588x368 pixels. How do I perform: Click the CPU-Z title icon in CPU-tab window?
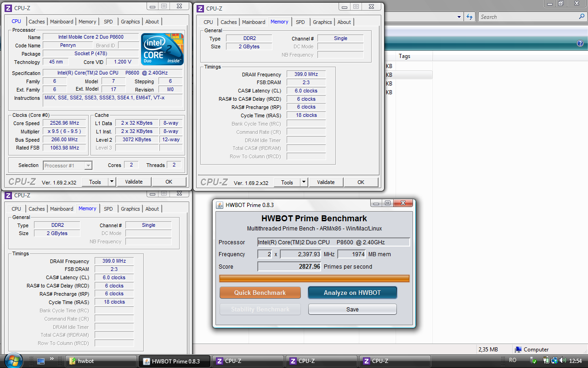click(x=8, y=8)
